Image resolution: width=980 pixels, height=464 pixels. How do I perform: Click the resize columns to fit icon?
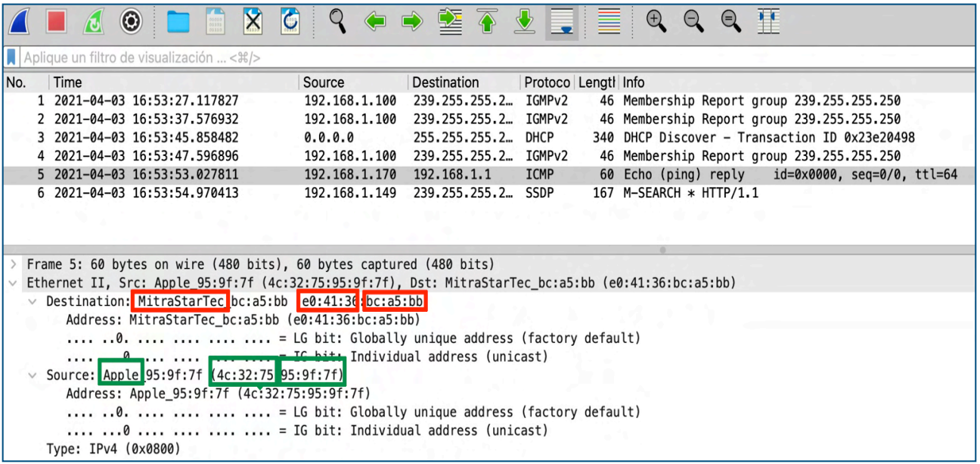[x=768, y=22]
